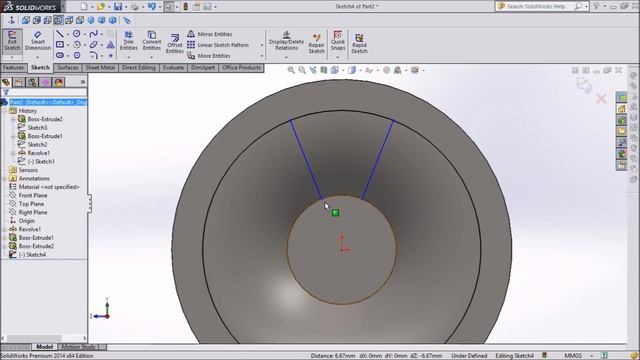The height and width of the screenshot is (360, 640).
Task: Click the Open document icon
Action: (100, 7)
